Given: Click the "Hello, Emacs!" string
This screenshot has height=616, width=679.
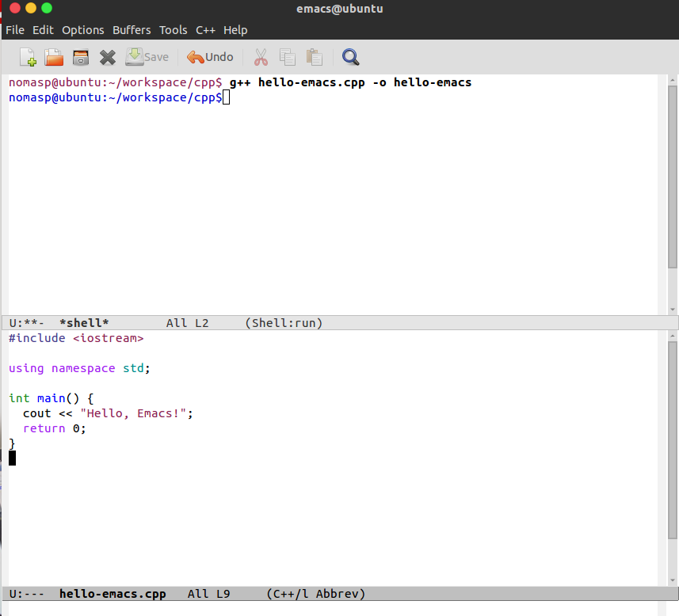Looking at the screenshot, I should point(133,413).
